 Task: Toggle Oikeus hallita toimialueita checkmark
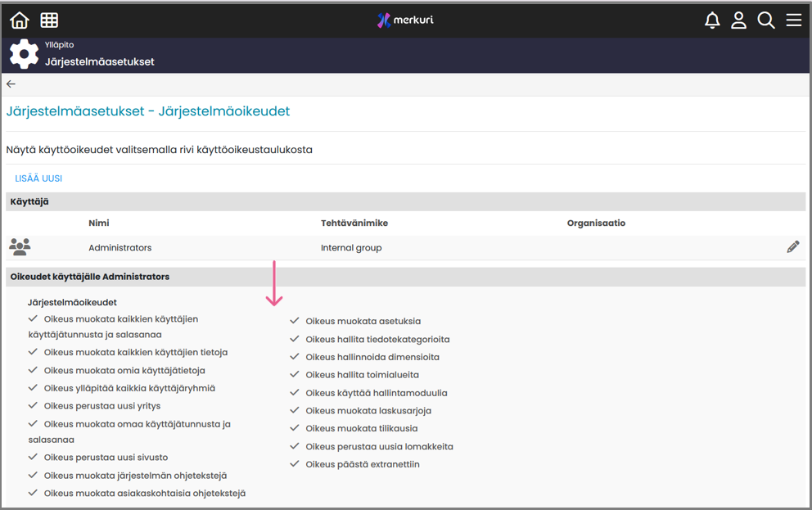click(295, 374)
